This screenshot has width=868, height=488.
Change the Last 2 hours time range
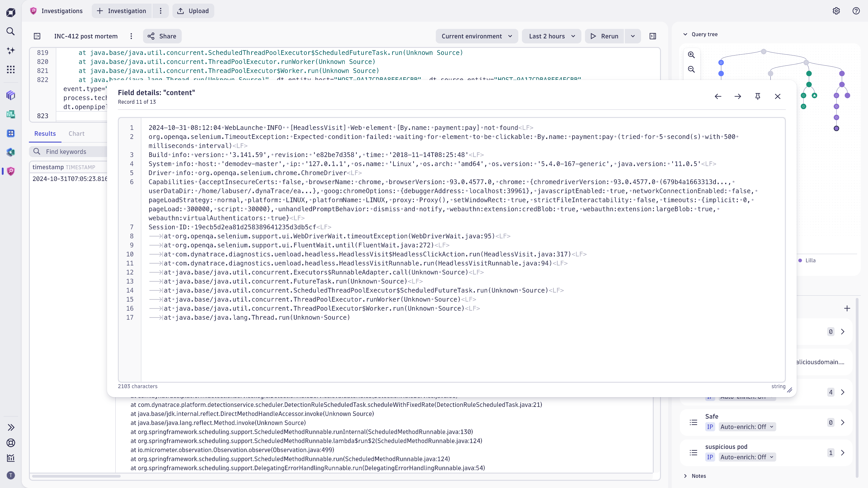(551, 36)
